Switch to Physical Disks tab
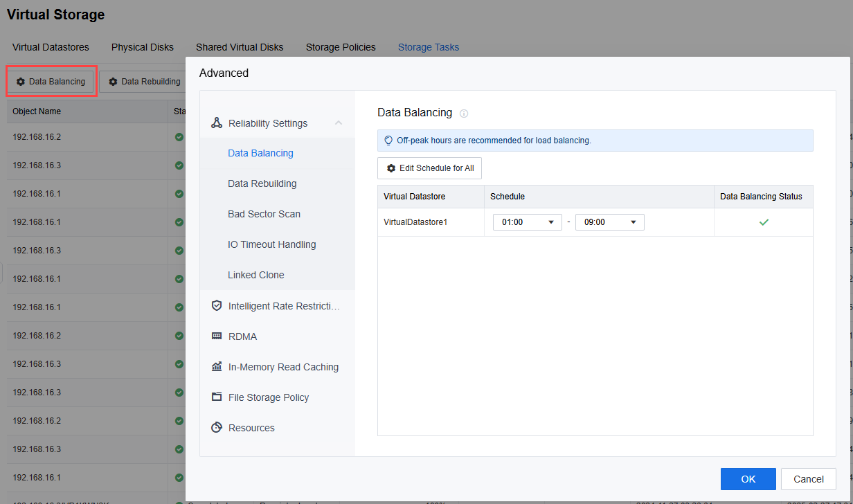 coord(143,47)
